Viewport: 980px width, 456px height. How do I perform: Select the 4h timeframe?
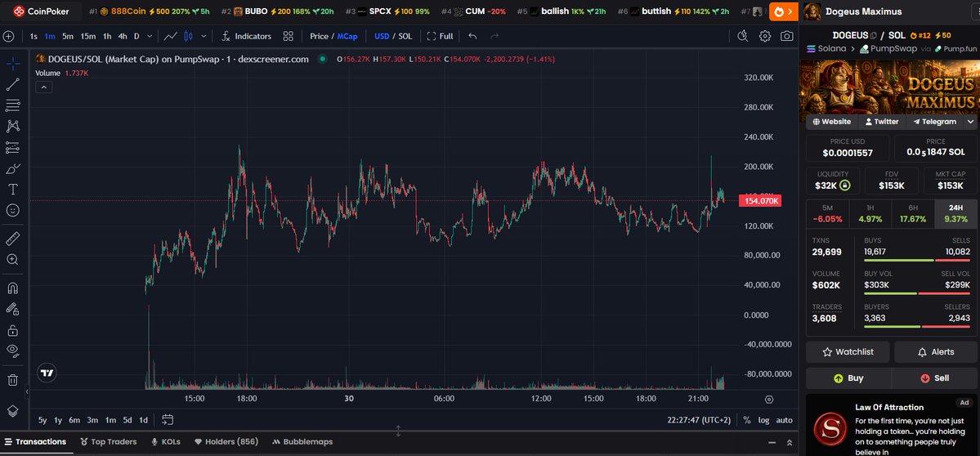pos(123,36)
